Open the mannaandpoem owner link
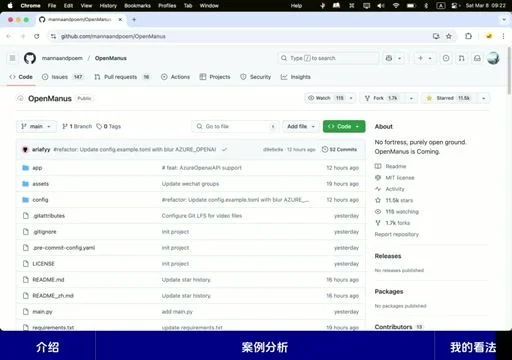Screen dimensions: 512x360 [62, 58]
